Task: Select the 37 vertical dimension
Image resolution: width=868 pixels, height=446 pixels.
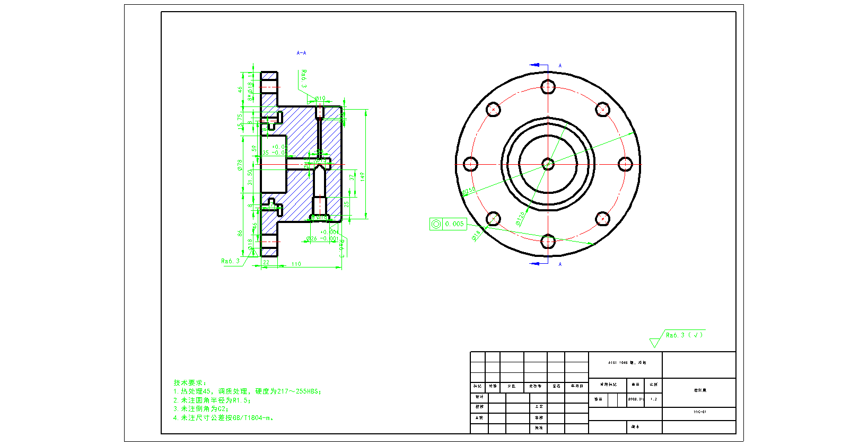Action: click(x=352, y=177)
